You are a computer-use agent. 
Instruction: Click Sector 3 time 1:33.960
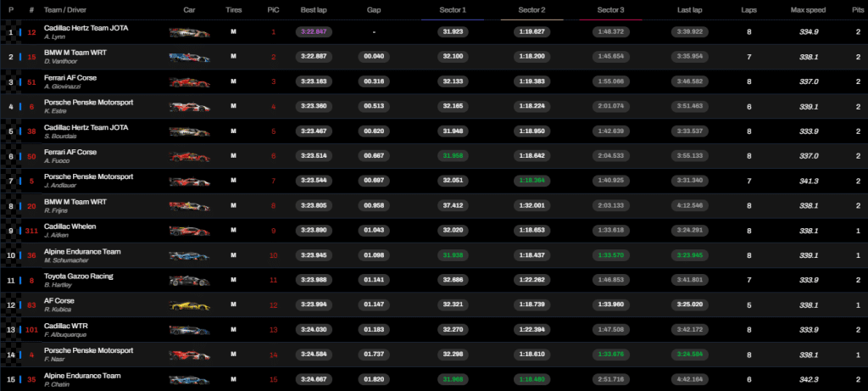tap(611, 304)
